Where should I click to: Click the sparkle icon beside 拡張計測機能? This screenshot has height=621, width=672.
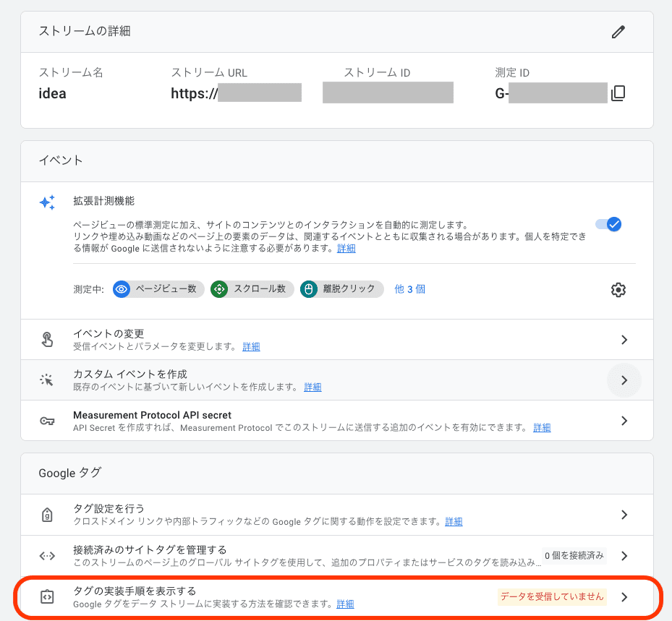[47, 202]
